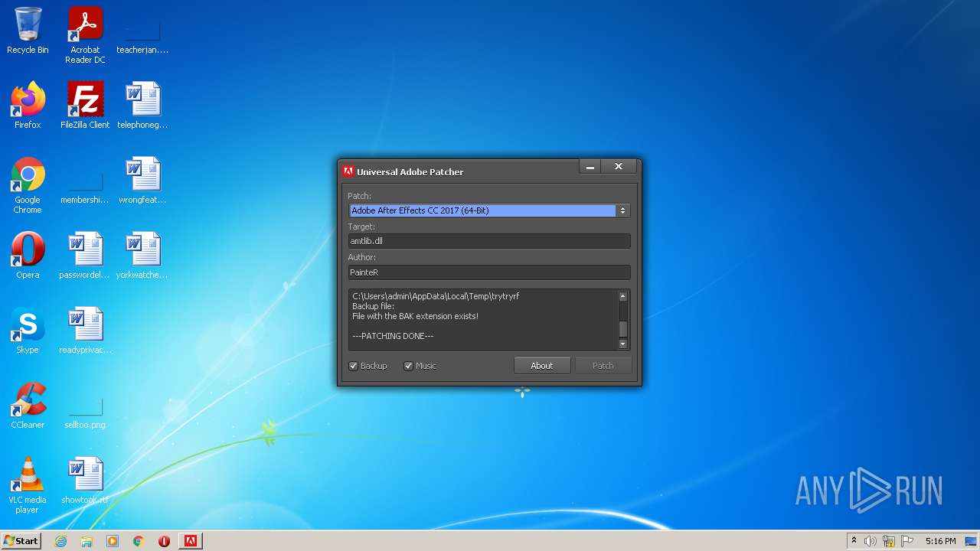Switch to Adobe Patcher taskbar button
Viewport: 980px width, 551px height.
190,541
